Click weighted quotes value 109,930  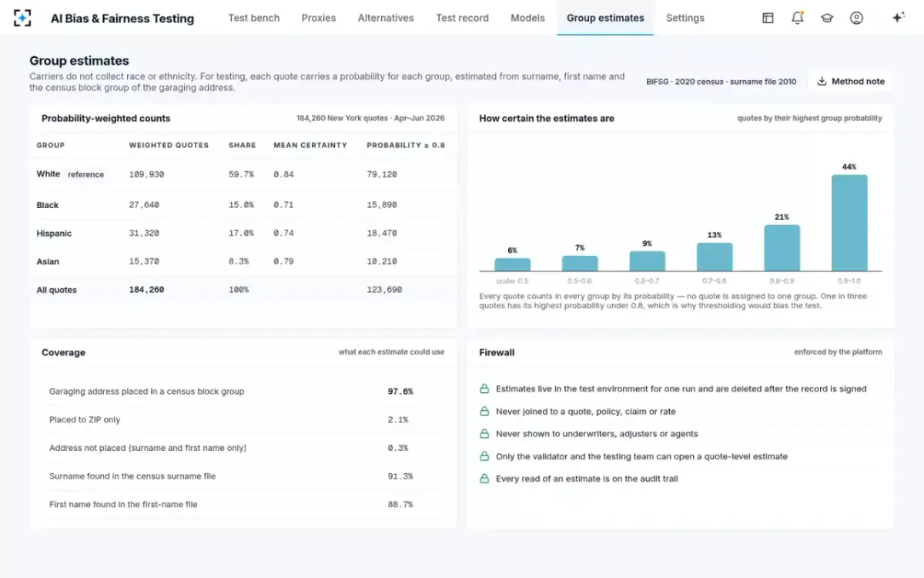tap(146, 175)
